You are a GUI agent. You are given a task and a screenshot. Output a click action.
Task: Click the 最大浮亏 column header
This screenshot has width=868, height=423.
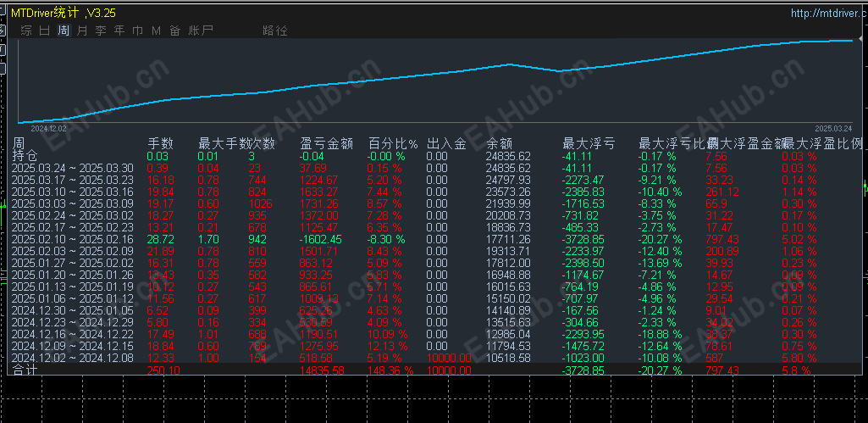pyautogui.click(x=589, y=143)
